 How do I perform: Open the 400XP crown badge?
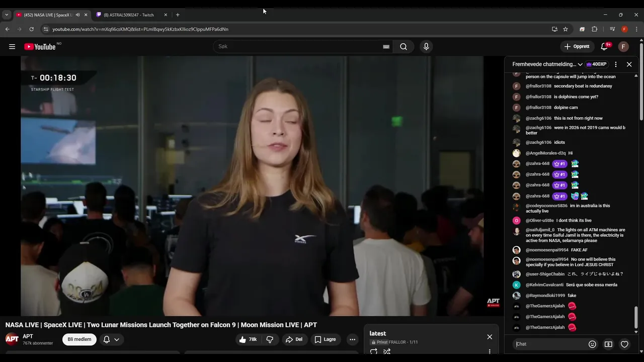click(596, 64)
